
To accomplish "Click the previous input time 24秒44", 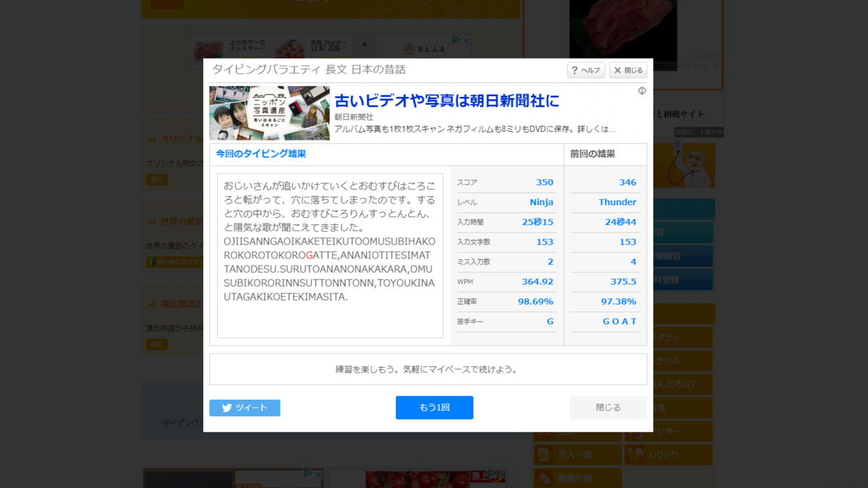I will point(621,222).
